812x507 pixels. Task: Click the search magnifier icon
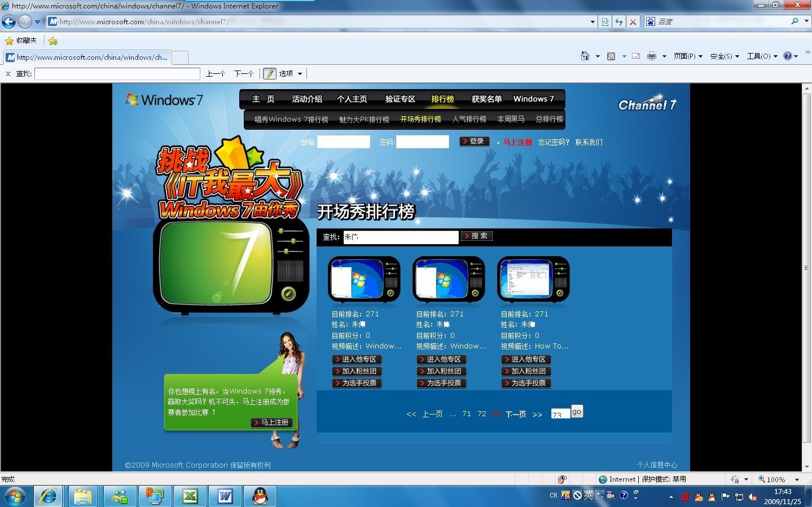pos(795,21)
